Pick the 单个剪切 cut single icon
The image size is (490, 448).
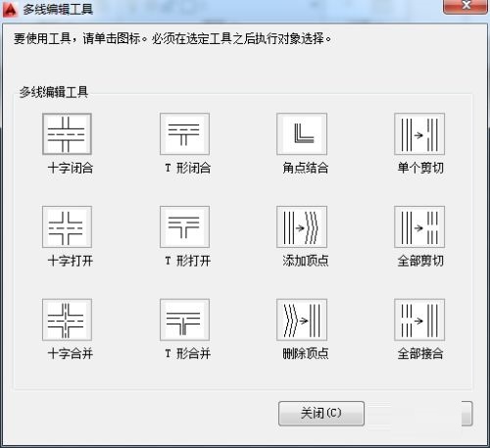click(419, 134)
